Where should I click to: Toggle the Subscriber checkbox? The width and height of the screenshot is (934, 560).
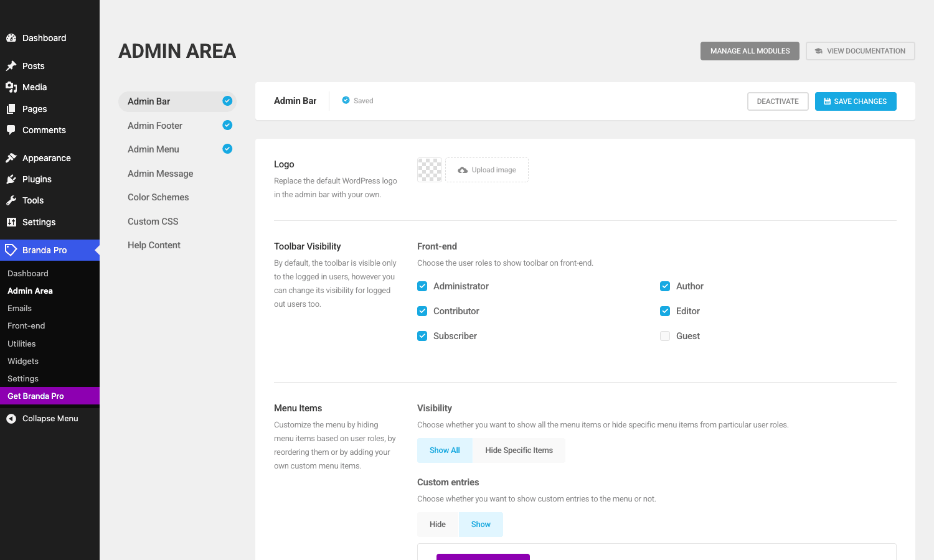pos(422,336)
